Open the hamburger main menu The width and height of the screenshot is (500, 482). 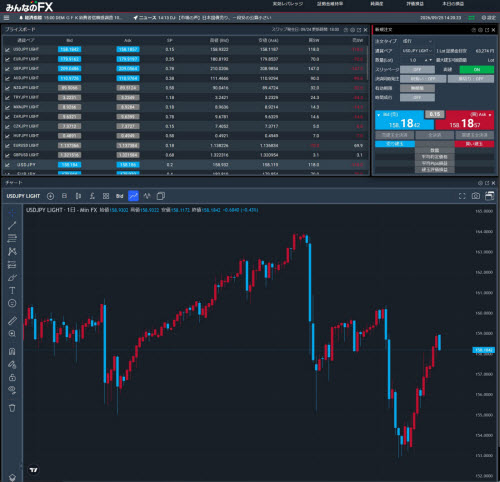(6, 18)
